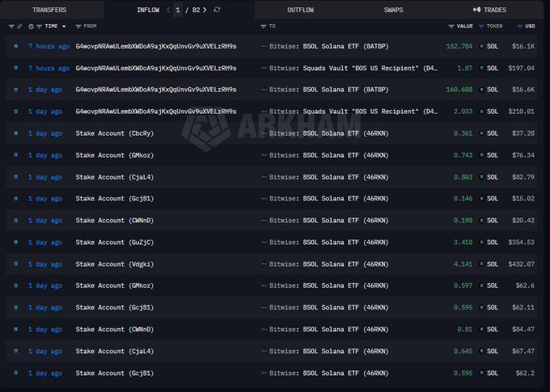Click transaction icon of Stake Account (Vdgki) row

tap(16, 263)
